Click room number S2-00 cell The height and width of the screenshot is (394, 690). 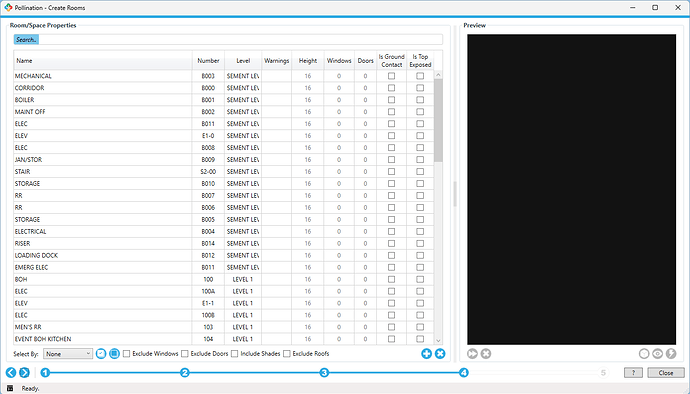208,171
